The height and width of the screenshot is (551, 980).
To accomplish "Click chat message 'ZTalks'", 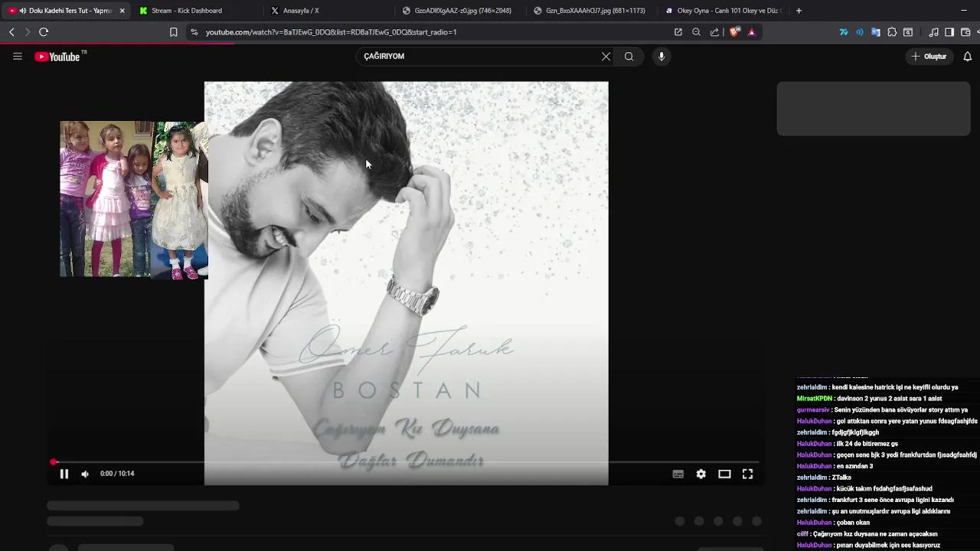I will (x=841, y=478).
